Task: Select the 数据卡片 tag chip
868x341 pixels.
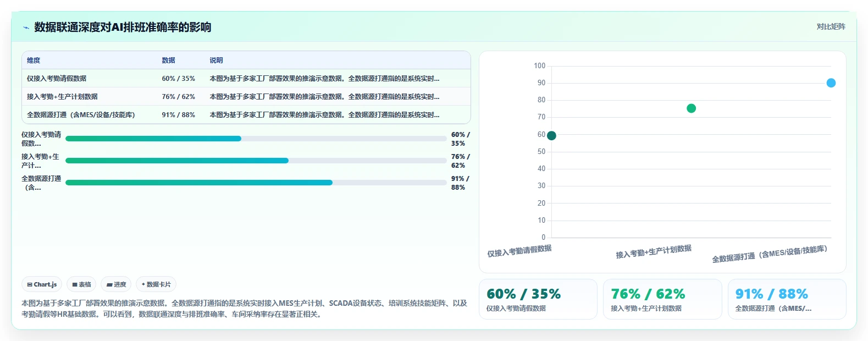Action: (x=156, y=284)
